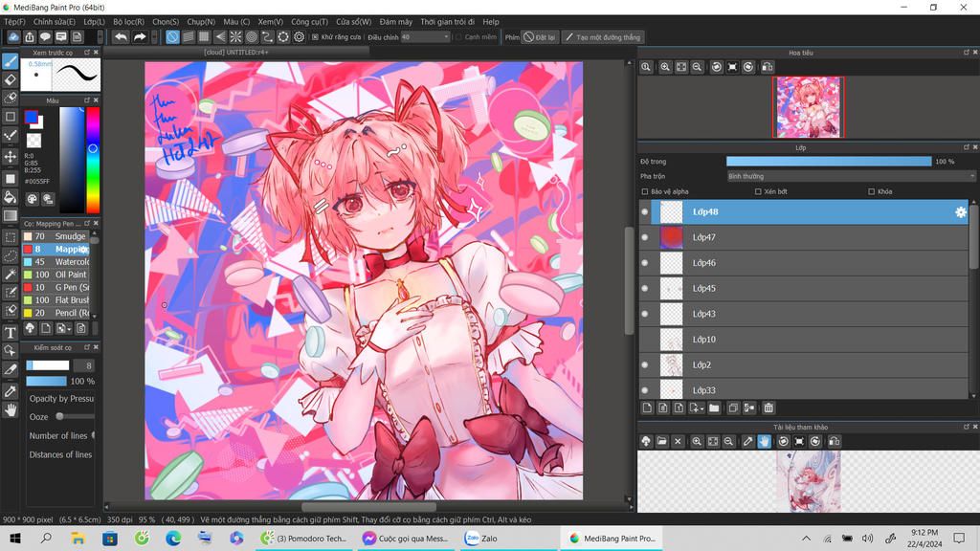
Task: Select the Eraser tool in left toolbar
Action: (10, 80)
